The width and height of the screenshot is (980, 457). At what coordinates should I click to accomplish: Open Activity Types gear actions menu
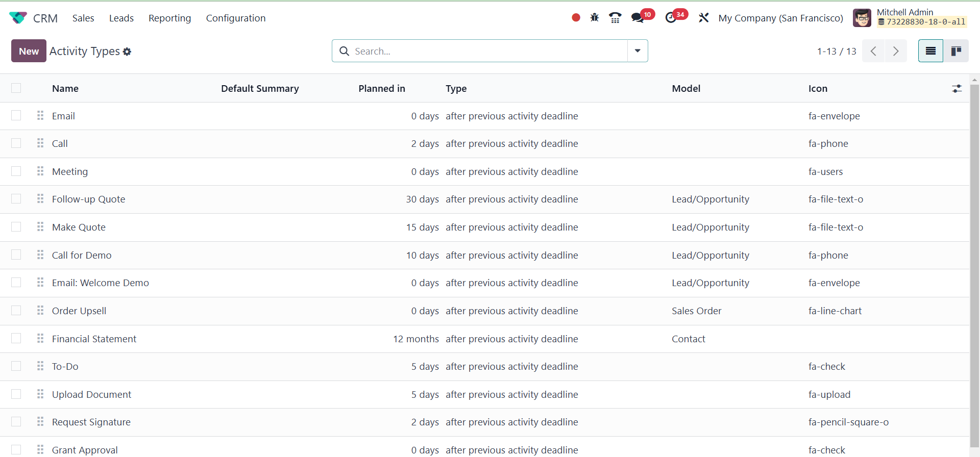tap(127, 52)
